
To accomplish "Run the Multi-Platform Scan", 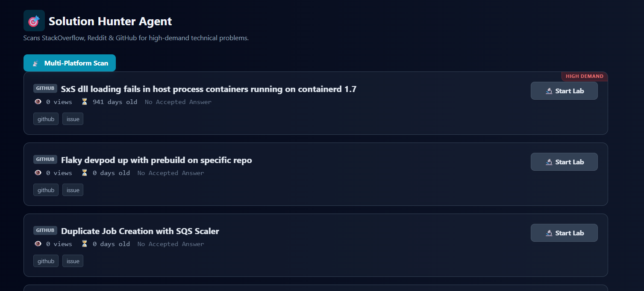I will [70, 63].
